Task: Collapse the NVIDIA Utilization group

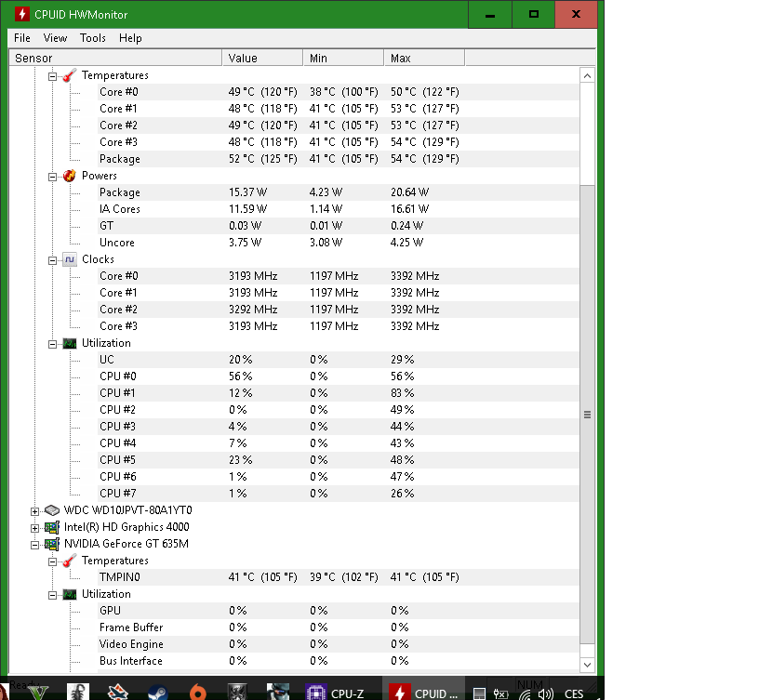Action: [52, 596]
